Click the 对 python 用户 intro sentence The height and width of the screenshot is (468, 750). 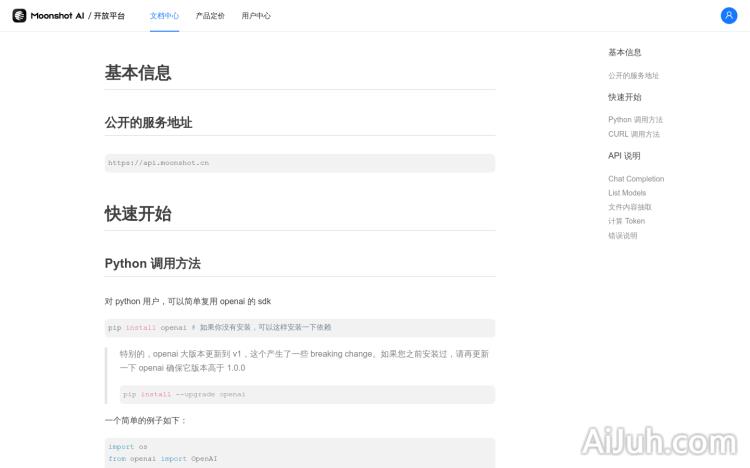[x=188, y=301]
